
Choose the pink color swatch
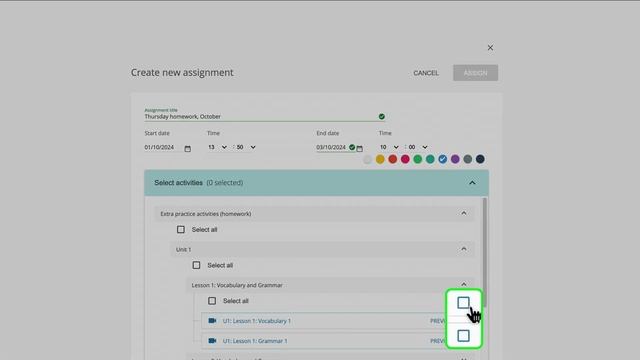(x=405, y=159)
